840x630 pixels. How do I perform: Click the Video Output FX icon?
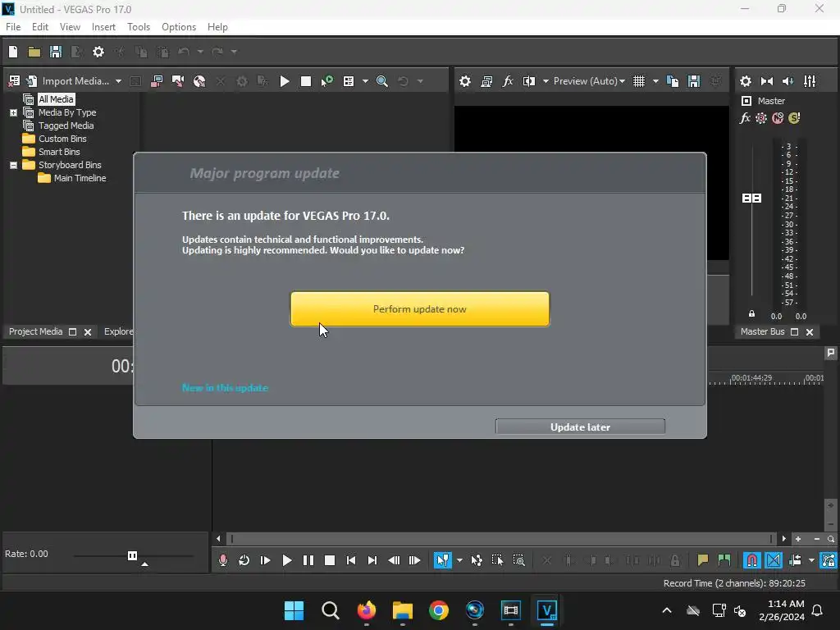[507, 81]
